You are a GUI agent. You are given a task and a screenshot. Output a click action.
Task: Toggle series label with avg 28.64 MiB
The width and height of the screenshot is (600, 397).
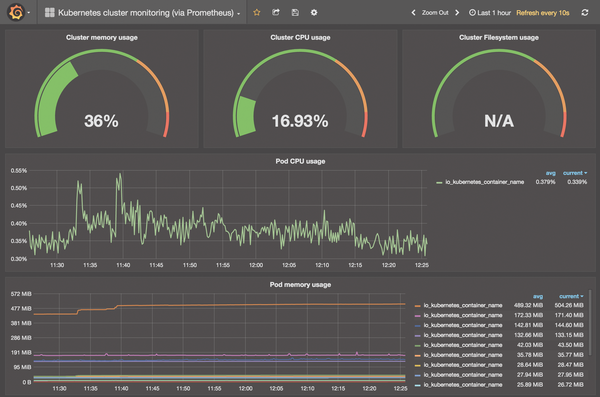click(x=463, y=365)
